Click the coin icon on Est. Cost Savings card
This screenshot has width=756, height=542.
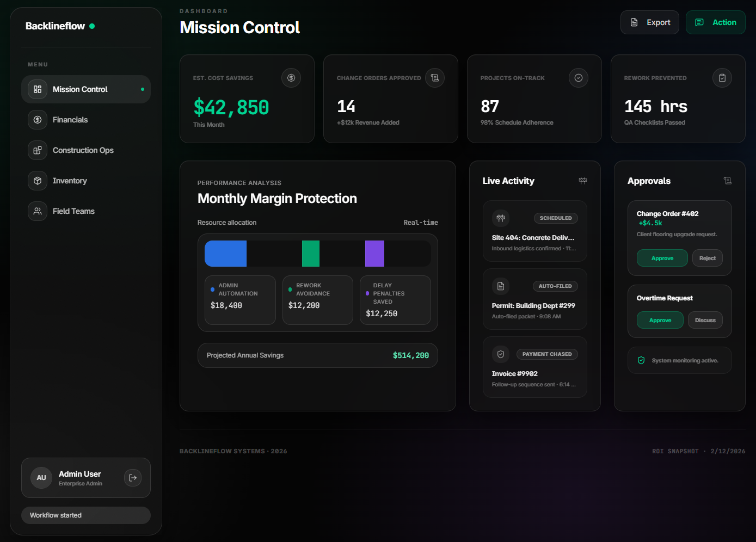point(291,78)
